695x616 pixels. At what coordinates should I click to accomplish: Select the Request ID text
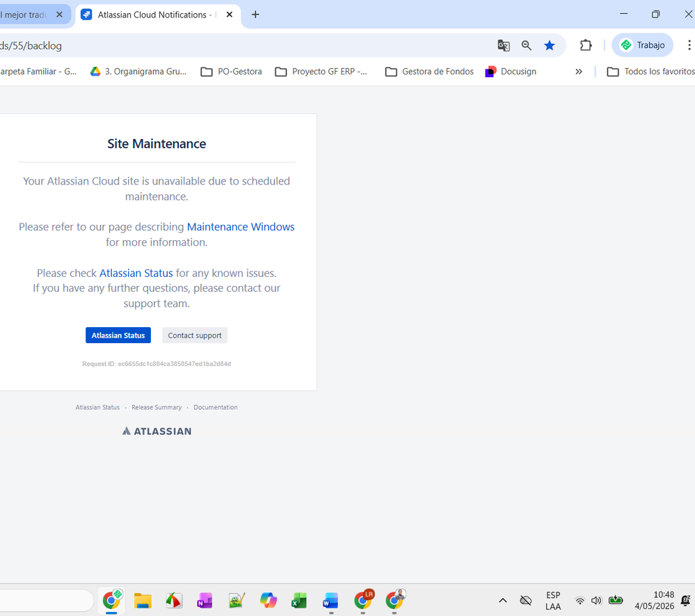point(157,363)
